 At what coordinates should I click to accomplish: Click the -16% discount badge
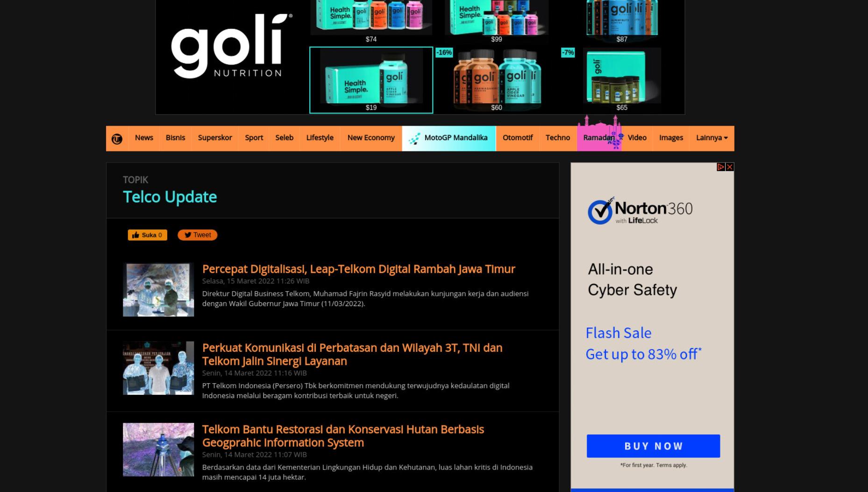pos(444,52)
